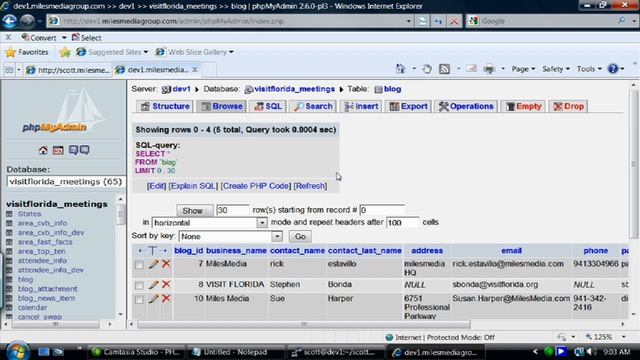
Task: Open the Quick Tabs icon
Action: coord(9,70)
